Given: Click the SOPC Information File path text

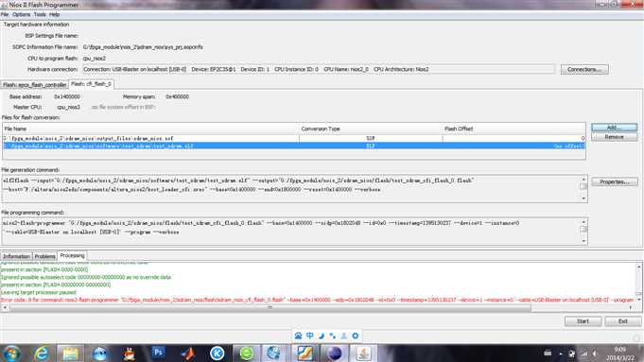Looking at the screenshot, I should pos(143,47).
